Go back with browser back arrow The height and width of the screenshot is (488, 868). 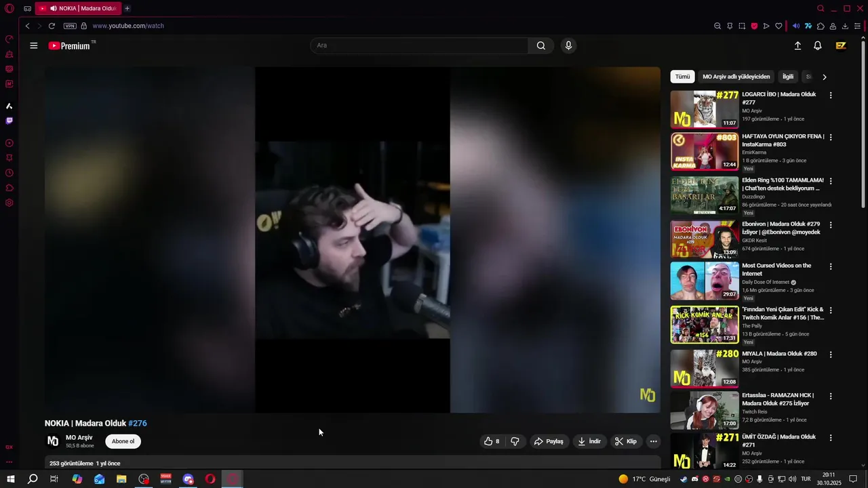27,26
